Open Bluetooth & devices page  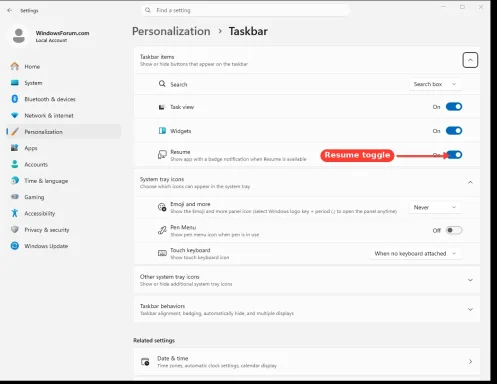(x=63, y=99)
